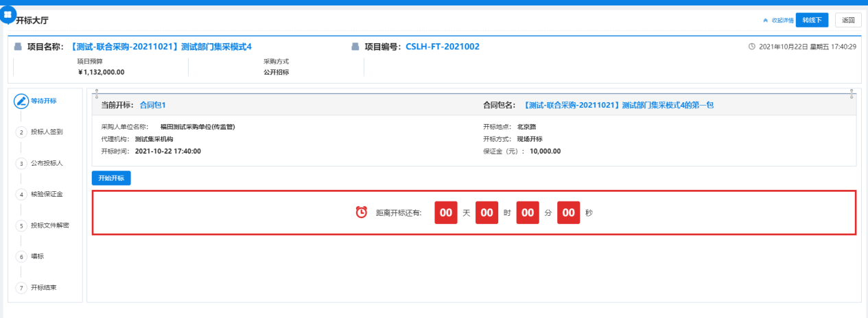Click the 转线下 button
868x318 pixels.
(x=812, y=20)
